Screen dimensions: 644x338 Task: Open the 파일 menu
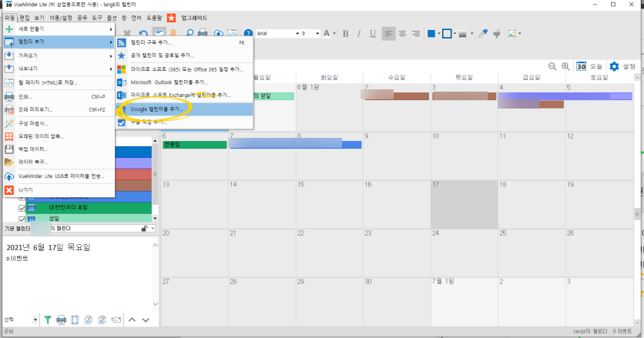pos(9,18)
